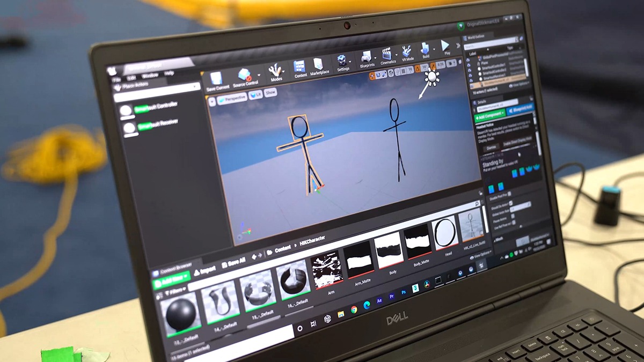Toggle the Disable Post Process checkbox
The width and height of the screenshot is (644, 362).
509,194
